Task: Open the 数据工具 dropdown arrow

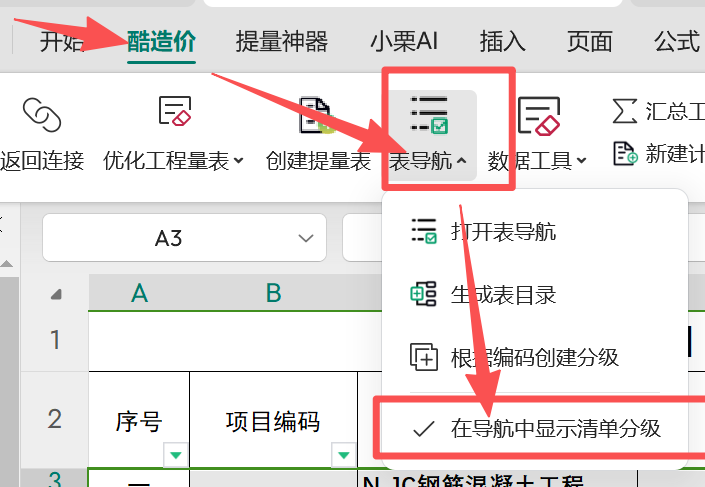Action: point(581,161)
